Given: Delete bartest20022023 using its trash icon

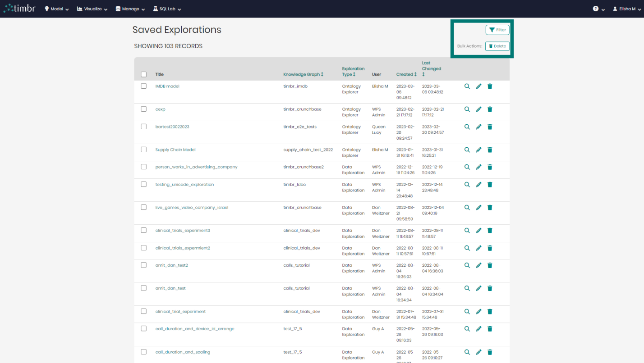Looking at the screenshot, I should [x=490, y=127].
